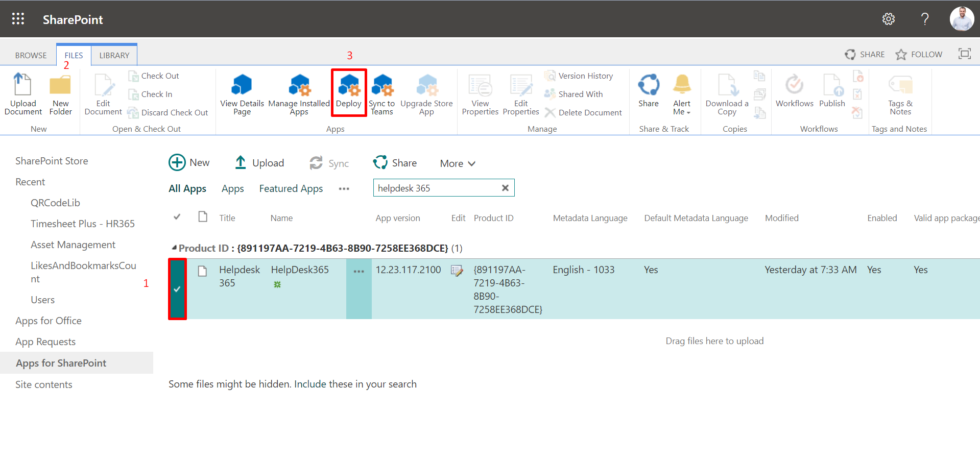Toggle focus on content icon
Viewport: 980px width, 460px height.
[x=965, y=54]
